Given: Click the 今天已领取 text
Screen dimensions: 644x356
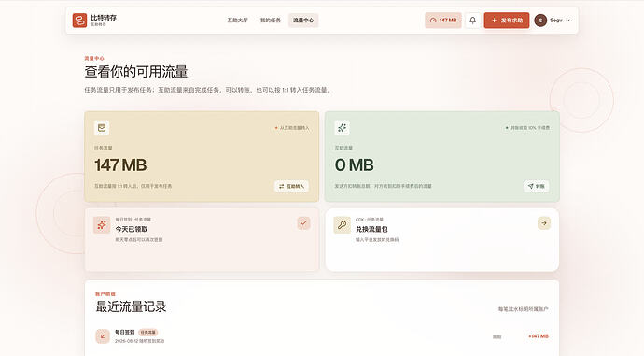Looking at the screenshot, I should click(131, 229).
